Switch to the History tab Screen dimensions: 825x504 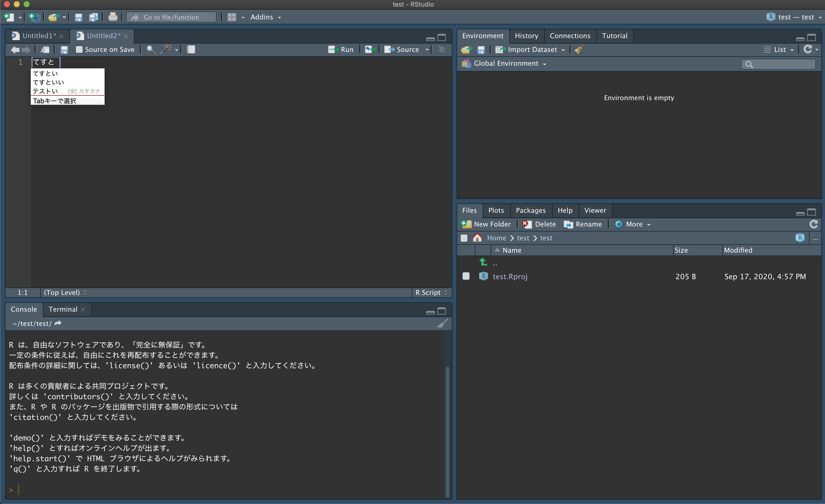(x=526, y=36)
